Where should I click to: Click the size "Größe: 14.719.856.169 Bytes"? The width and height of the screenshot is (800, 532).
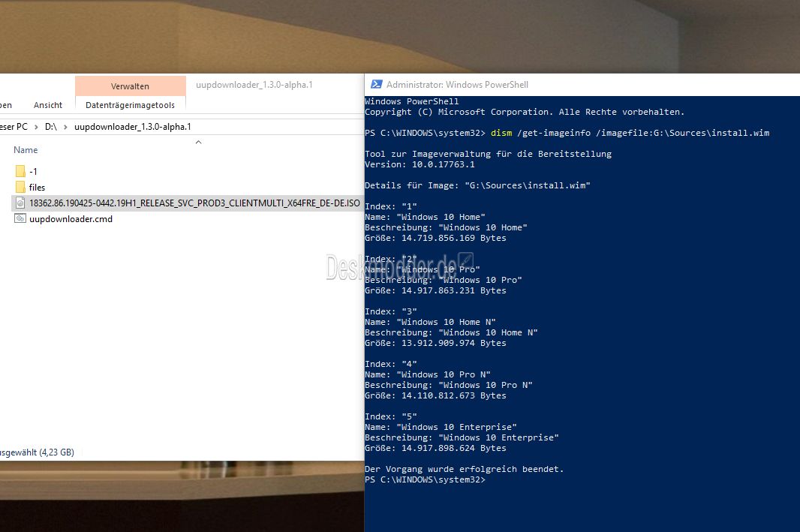coord(436,238)
